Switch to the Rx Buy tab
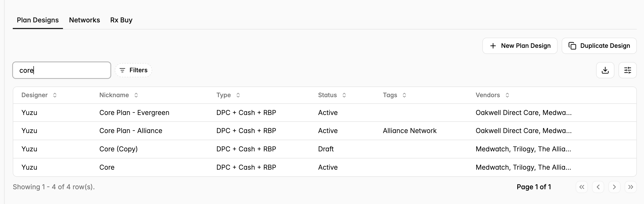644x204 pixels. (x=121, y=20)
